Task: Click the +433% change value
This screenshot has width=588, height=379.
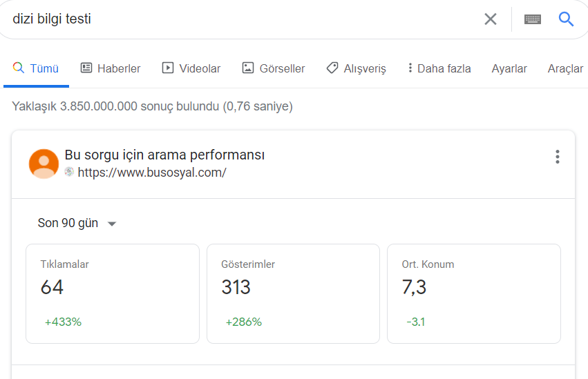Action: coord(63,322)
